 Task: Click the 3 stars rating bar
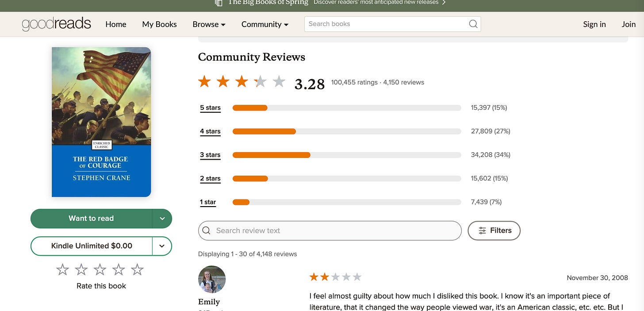coord(347,155)
